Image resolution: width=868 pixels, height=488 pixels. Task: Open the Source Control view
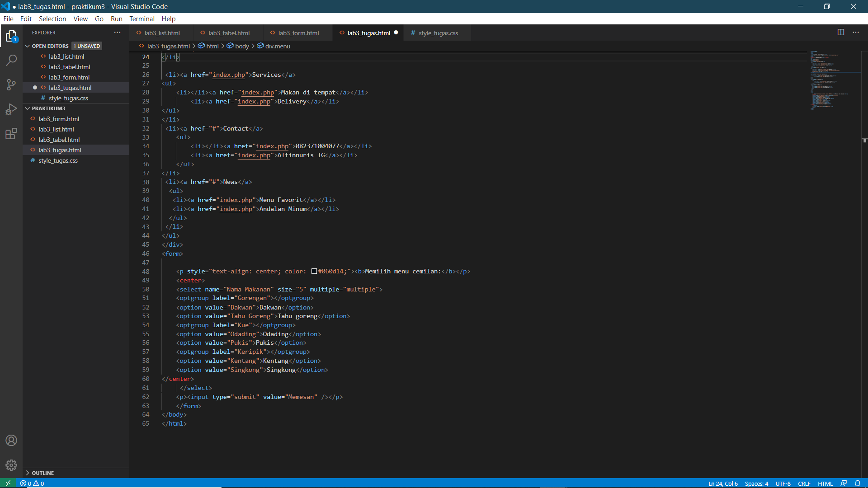point(11,84)
